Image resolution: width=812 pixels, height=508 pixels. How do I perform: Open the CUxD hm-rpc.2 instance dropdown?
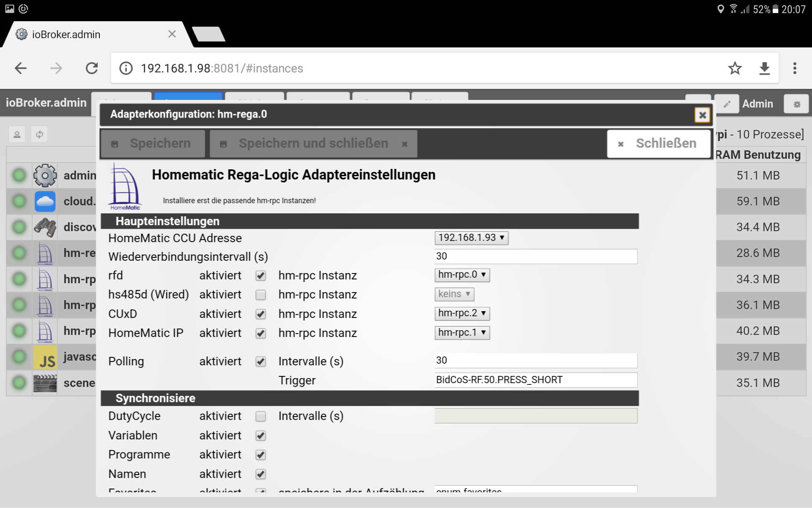(x=462, y=313)
